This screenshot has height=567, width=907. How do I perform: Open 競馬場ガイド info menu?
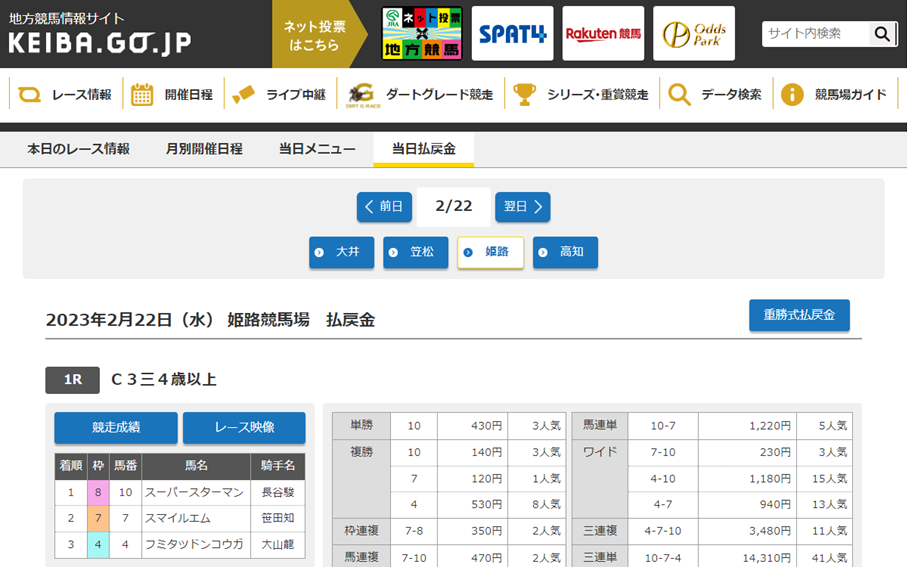point(834,95)
